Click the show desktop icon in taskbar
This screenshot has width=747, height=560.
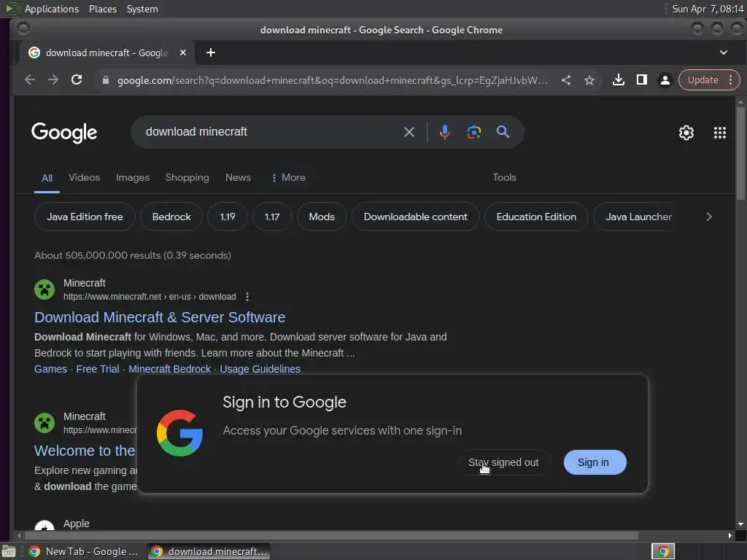point(9,551)
